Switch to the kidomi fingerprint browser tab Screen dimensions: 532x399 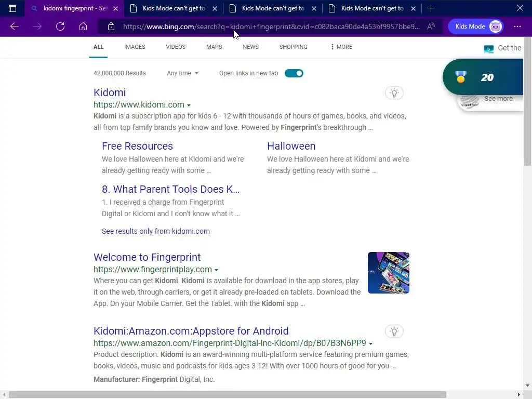pos(74,8)
